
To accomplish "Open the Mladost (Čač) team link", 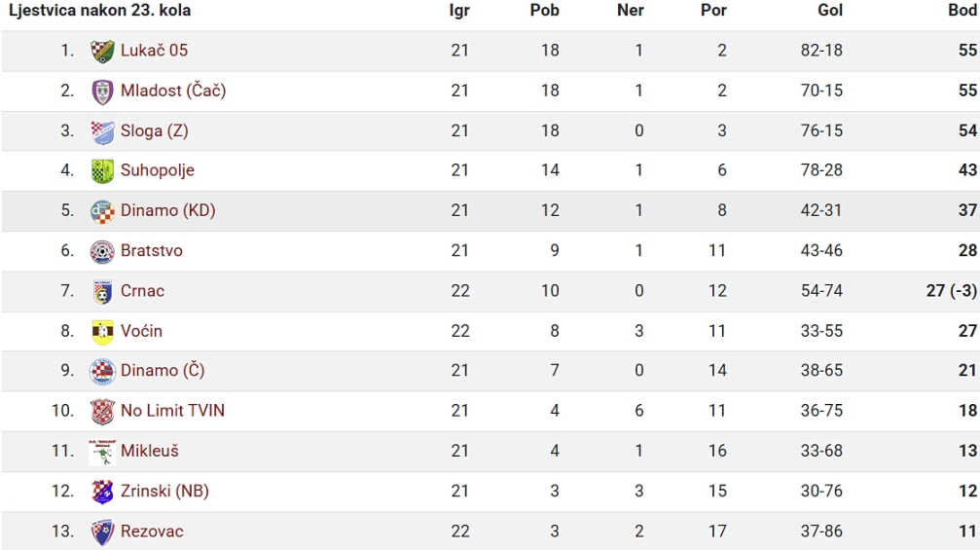I will coord(173,91).
